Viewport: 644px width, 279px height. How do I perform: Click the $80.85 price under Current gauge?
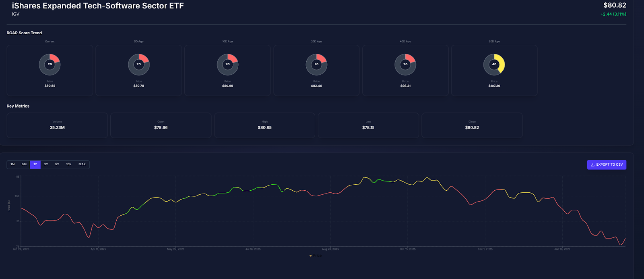pos(50,86)
